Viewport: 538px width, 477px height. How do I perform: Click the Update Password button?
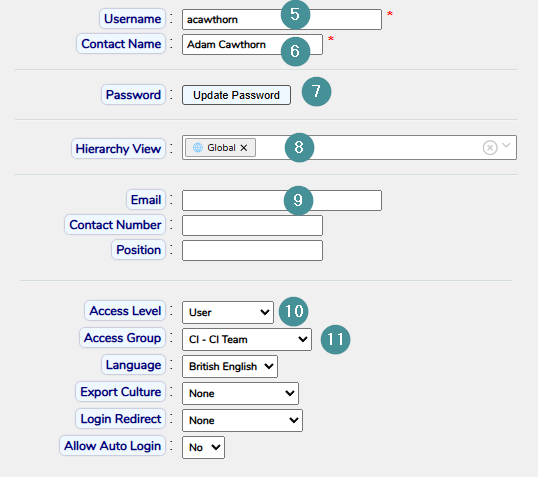pos(236,95)
